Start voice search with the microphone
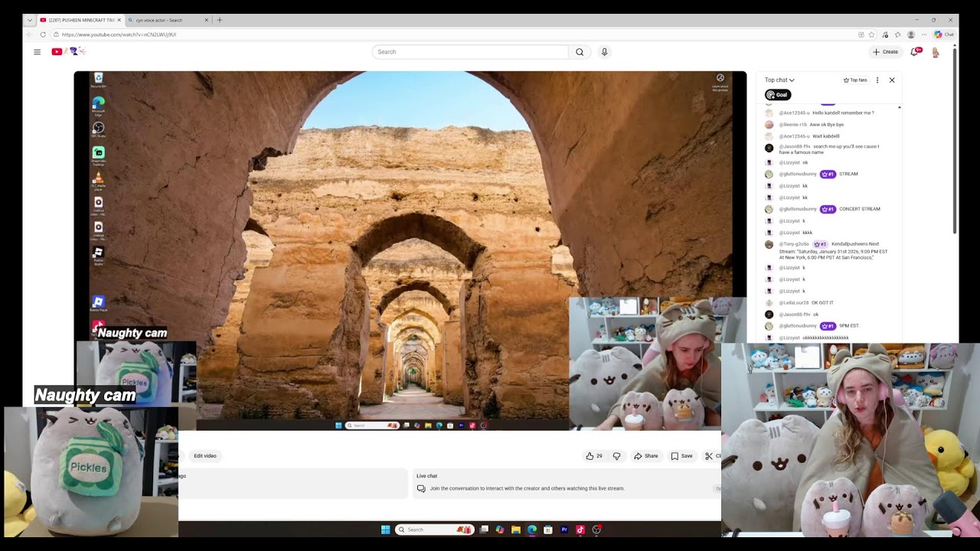This screenshot has width=980, height=551. (604, 52)
